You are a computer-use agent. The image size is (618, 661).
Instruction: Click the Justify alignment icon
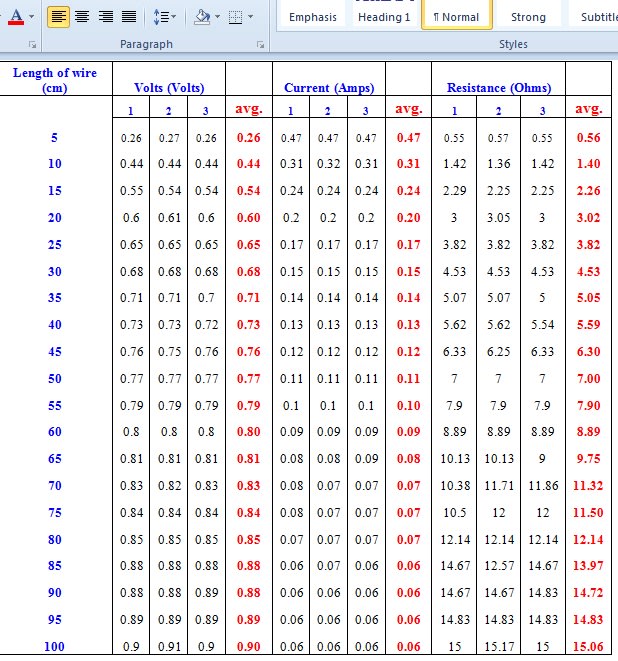coord(128,17)
